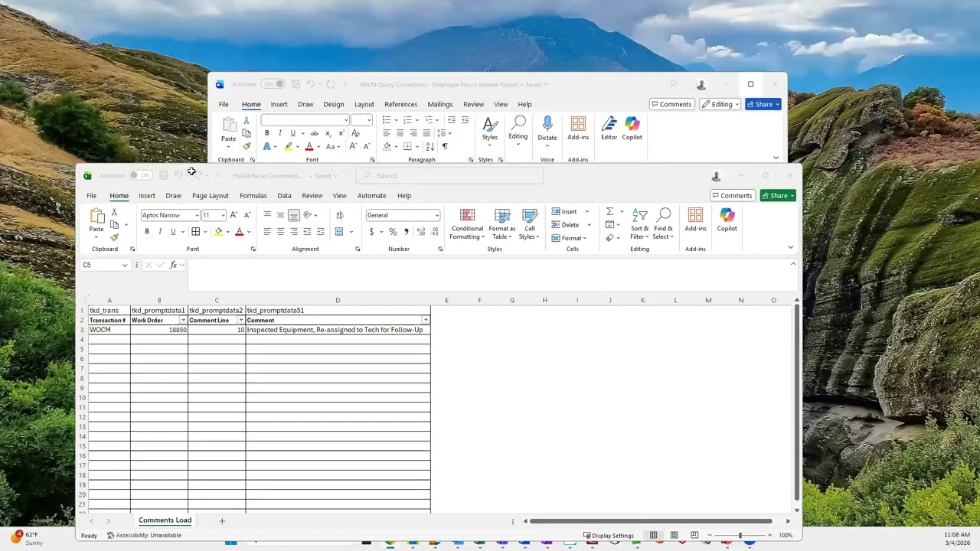
Task: Open Name Box dropdown arrow
Action: pos(125,265)
